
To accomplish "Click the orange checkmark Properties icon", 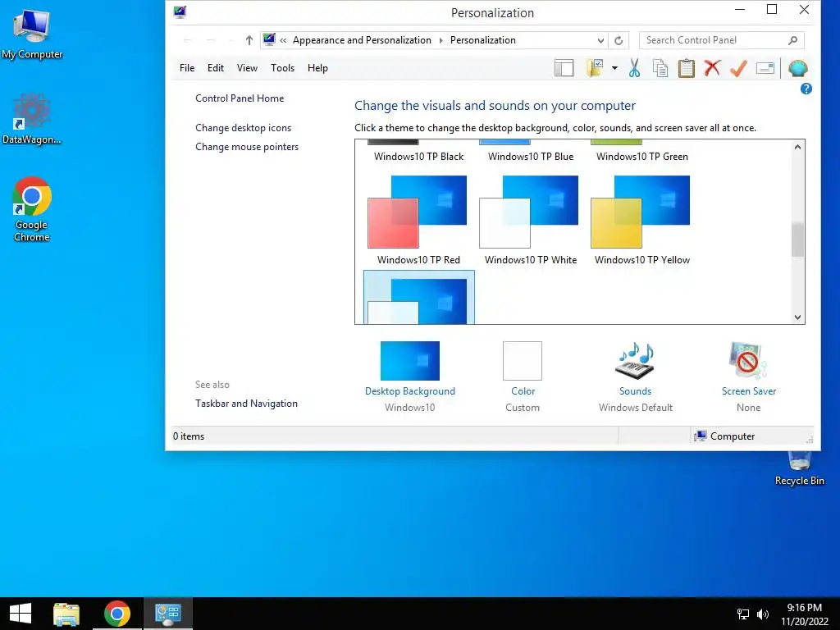I will click(x=738, y=68).
